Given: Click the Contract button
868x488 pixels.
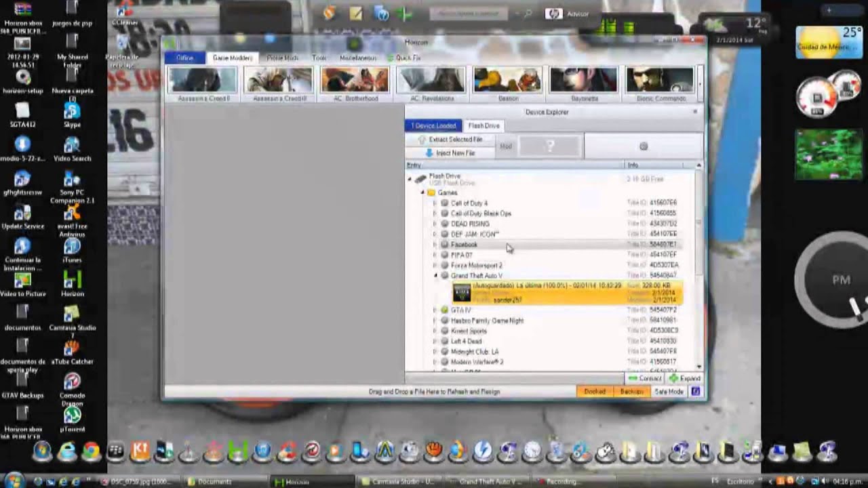Looking at the screenshot, I should (644, 379).
